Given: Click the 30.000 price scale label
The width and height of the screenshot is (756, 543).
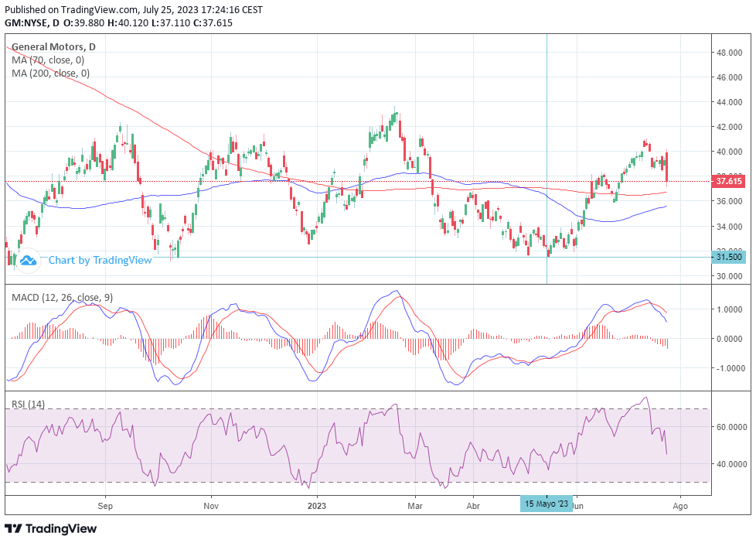Looking at the screenshot, I should 729,276.
